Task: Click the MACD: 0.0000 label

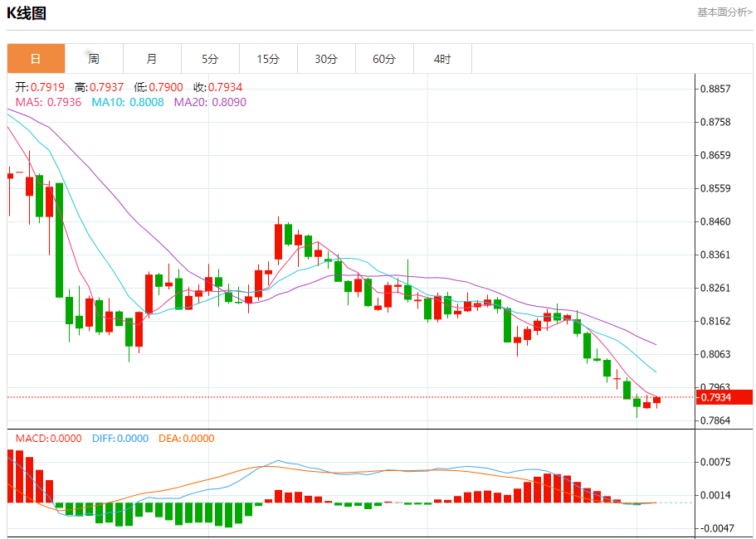Action: tap(49, 439)
